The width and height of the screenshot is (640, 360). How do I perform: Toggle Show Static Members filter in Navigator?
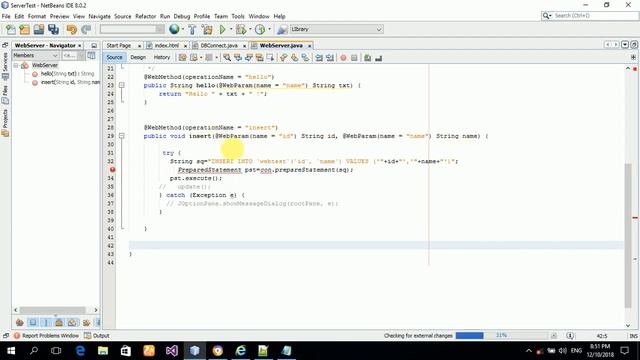click(46, 323)
